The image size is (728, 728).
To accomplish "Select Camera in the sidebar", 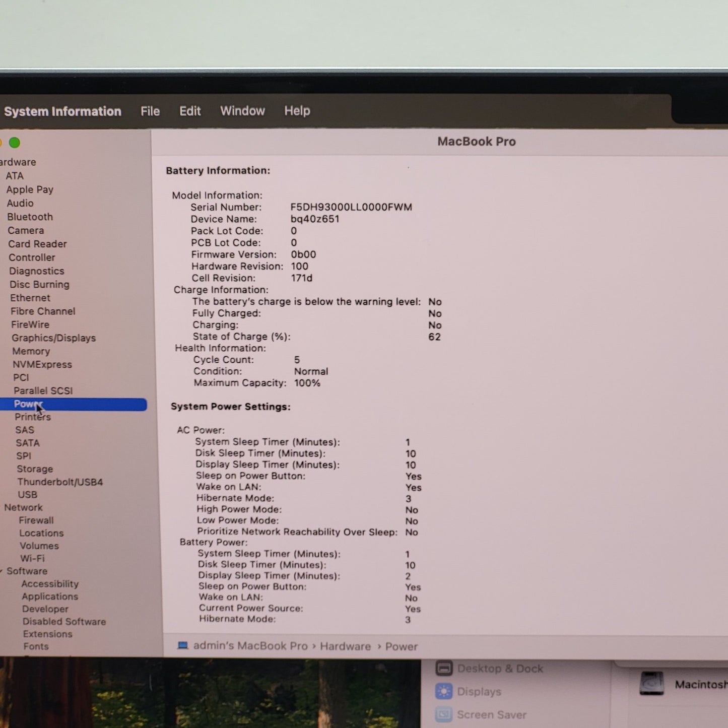I will click(26, 230).
